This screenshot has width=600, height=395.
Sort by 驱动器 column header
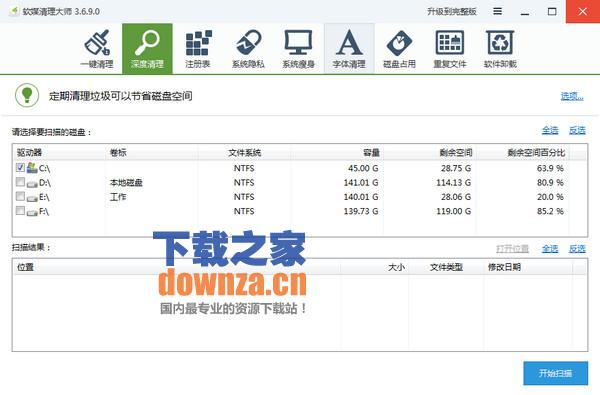pos(59,152)
